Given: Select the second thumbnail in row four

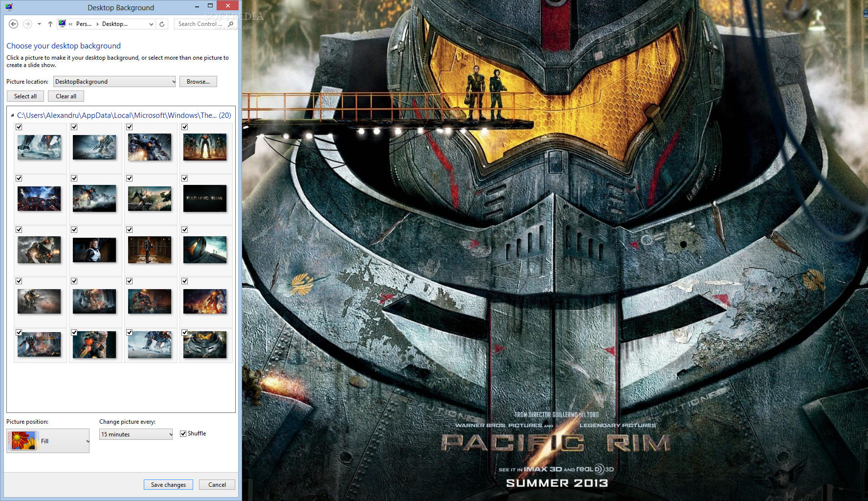Looking at the screenshot, I should pyautogui.click(x=94, y=301).
